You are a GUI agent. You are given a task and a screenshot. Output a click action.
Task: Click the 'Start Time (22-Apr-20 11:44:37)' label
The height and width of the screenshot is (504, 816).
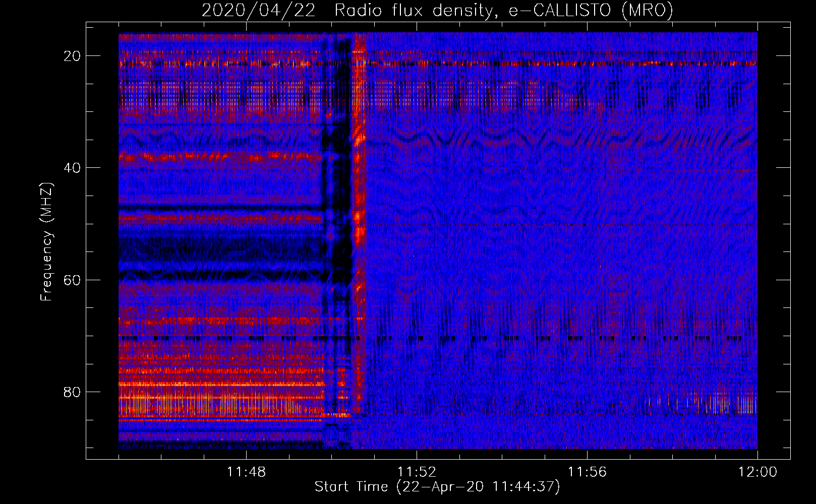point(437,487)
